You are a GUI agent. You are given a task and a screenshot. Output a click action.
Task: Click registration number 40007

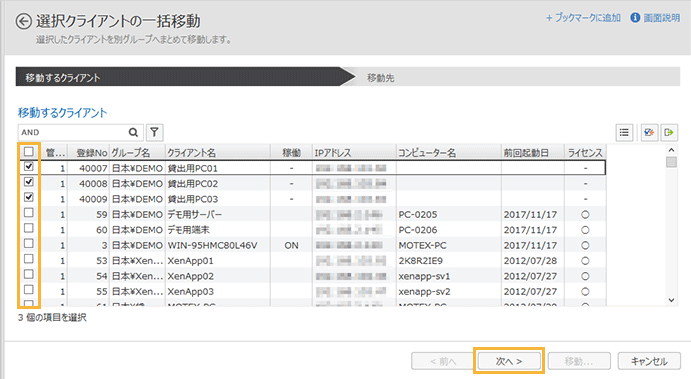click(x=93, y=168)
